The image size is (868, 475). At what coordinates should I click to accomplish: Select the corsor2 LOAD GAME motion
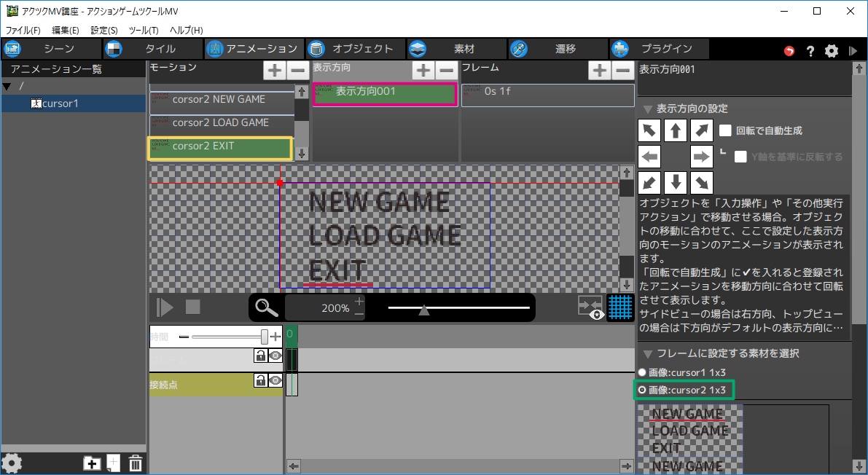pos(221,122)
